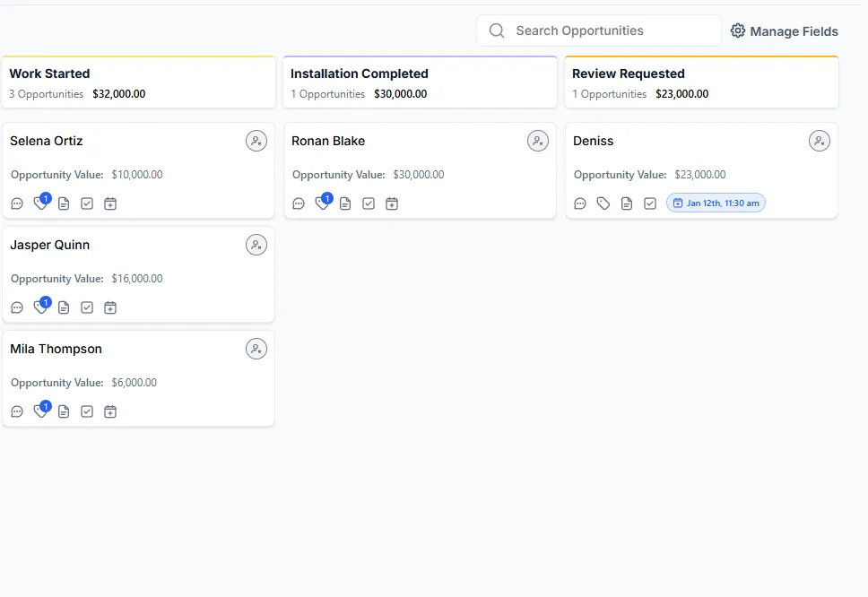Add appointment via calendar icon on Mila Thompson card
The image size is (868, 597).
tap(110, 411)
